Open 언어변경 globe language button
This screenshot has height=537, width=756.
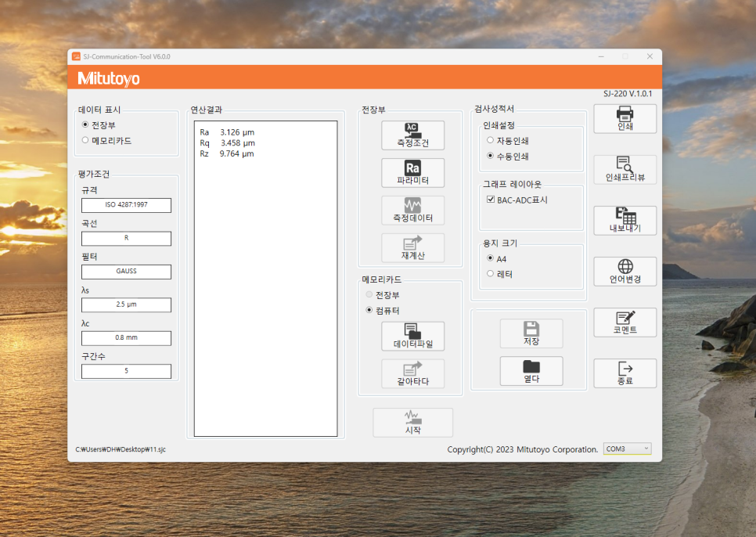[x=625, y=272]
